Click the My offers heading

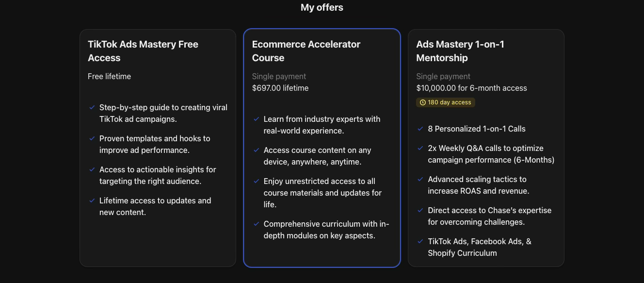point(322,7)
